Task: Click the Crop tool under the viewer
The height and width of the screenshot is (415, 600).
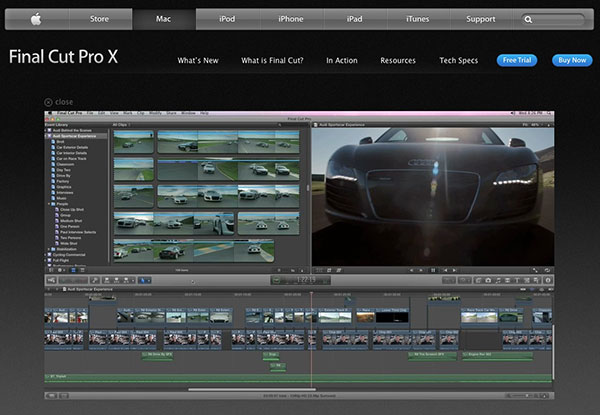Action: pos(329,270)
